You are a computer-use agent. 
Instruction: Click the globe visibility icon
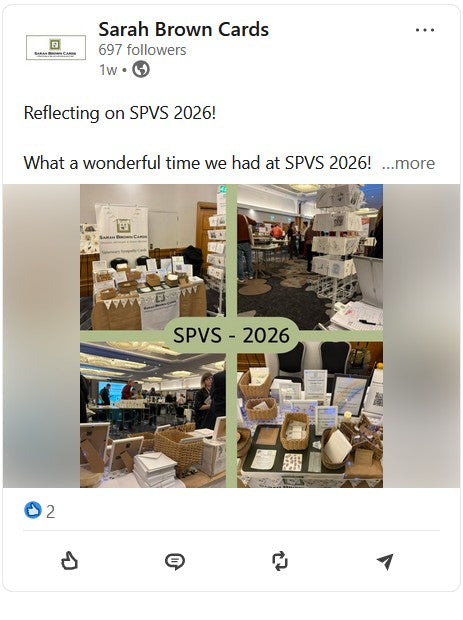coord(141,70)
